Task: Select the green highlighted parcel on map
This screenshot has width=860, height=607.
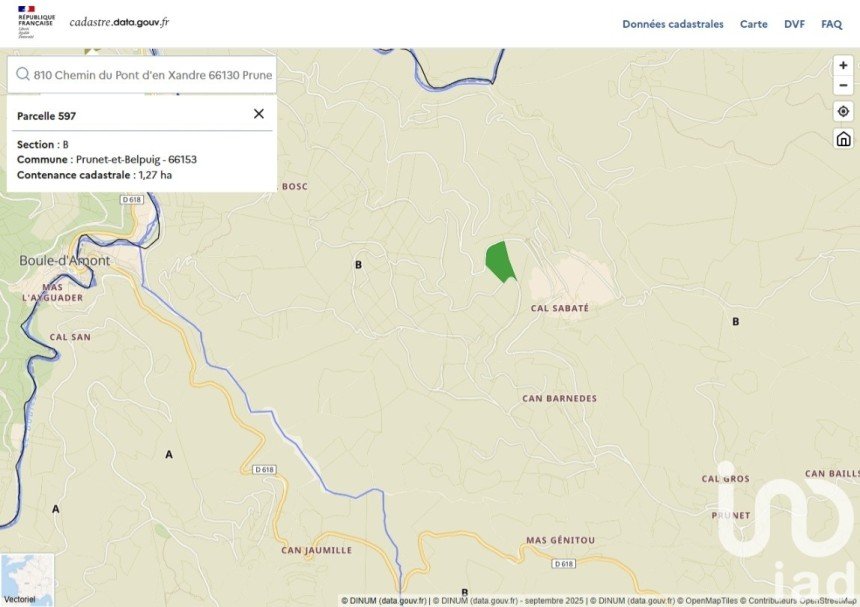Action: click(x=499, y=261)
